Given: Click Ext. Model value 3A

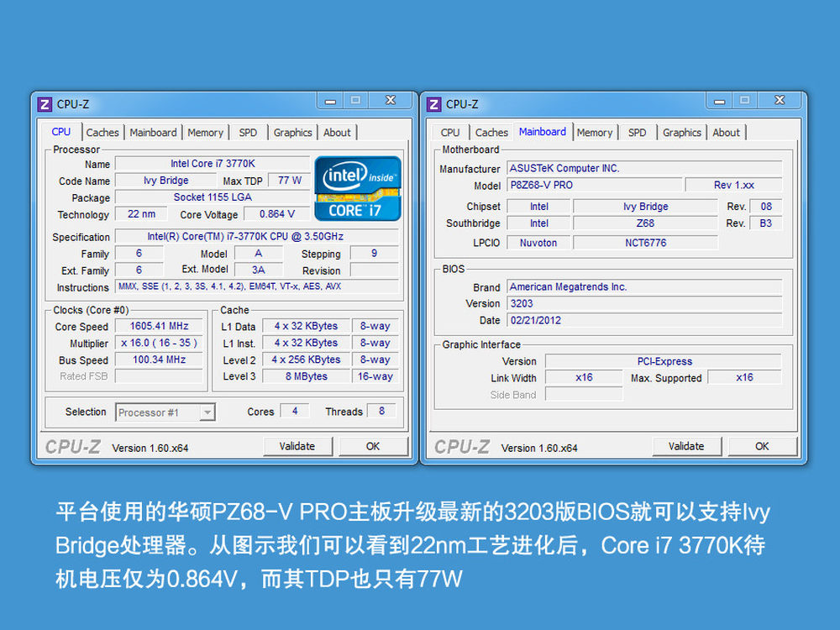Looking at the screenshot, I should point(259,270).
